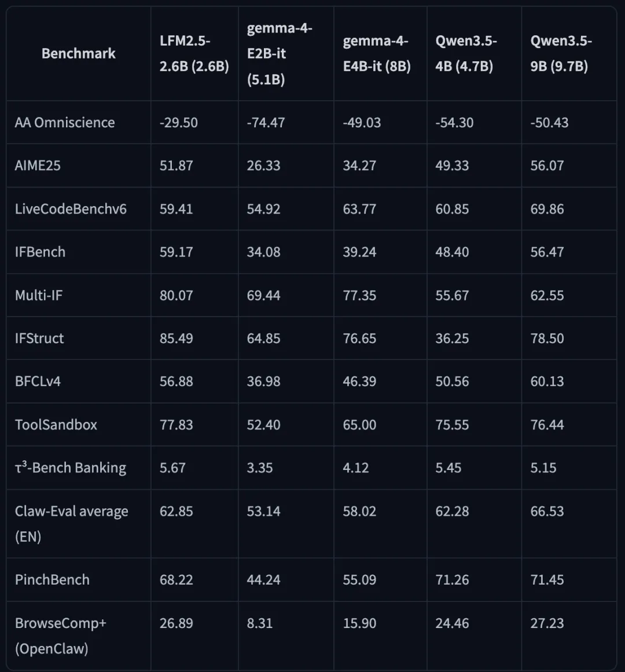This screenshot has width=625, height=672.
Task: Select the τ³-Bench Banking row label
Action: pyautogui.click(x=71, y=468)
